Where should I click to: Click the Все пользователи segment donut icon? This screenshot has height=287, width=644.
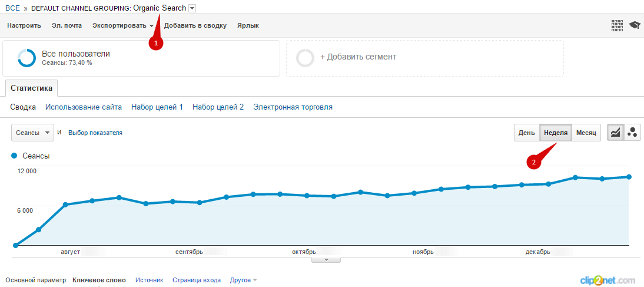pyautogui.click(x=26, y=58)
